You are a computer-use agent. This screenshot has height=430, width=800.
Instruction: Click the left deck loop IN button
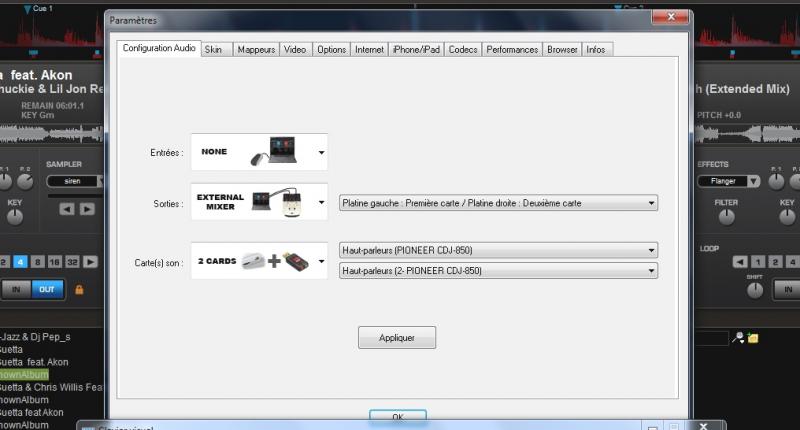tap(16, 289)
